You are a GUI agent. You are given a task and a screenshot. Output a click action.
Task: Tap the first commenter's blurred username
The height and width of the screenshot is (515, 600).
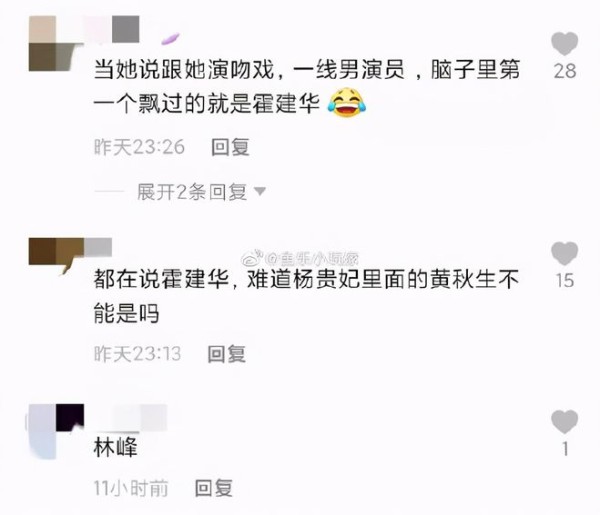point(111,29)
